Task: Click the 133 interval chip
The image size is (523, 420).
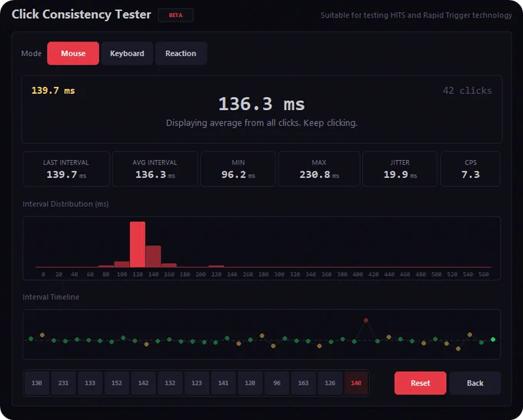Action: click(x=90, y=383)
